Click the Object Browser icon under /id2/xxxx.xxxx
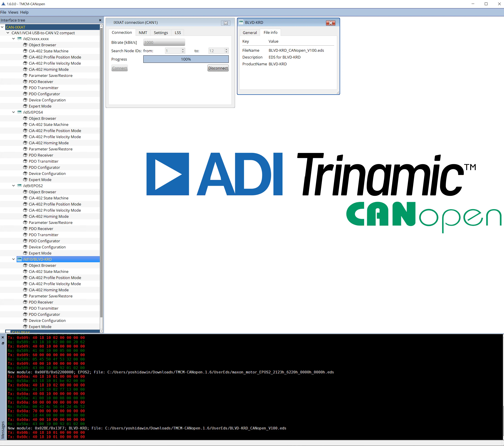This screenshot has width=504, height=446. pyautogui.click(x=25, y=45)
